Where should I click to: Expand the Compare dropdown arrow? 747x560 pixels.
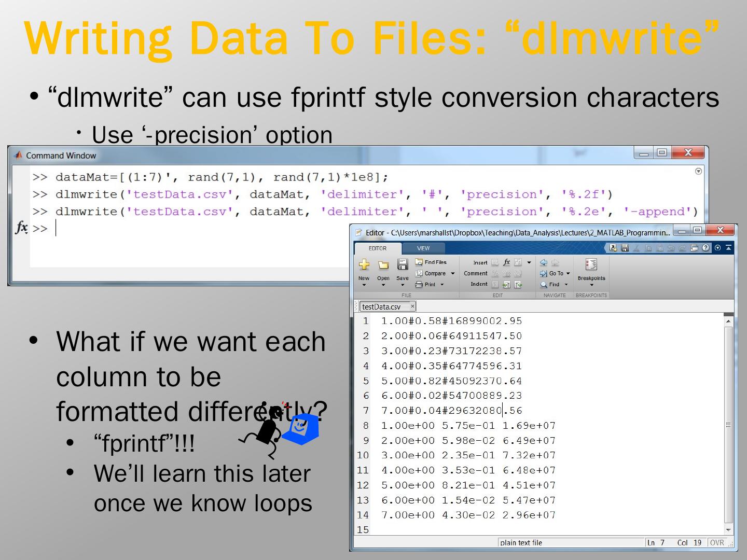[452, 273]
